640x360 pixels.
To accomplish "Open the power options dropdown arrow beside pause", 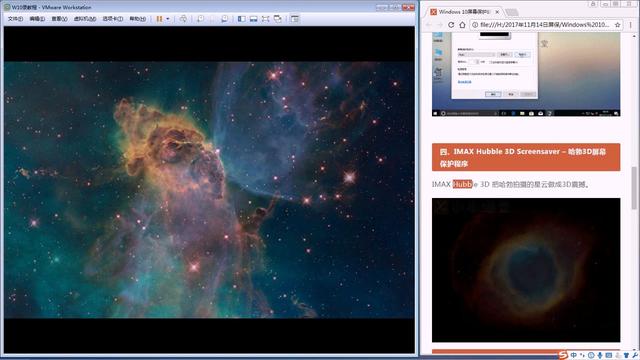I will tap(168, 19).
